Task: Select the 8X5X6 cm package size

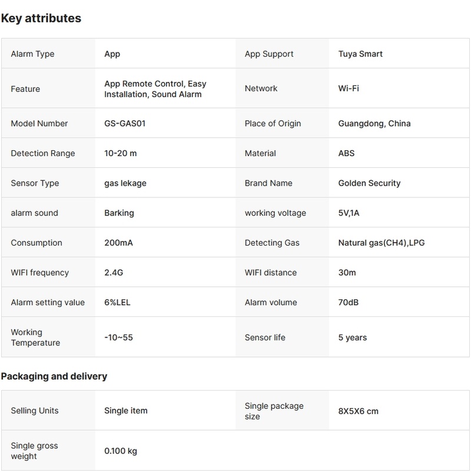Action: pyautogui.click(x=358, y=411)
